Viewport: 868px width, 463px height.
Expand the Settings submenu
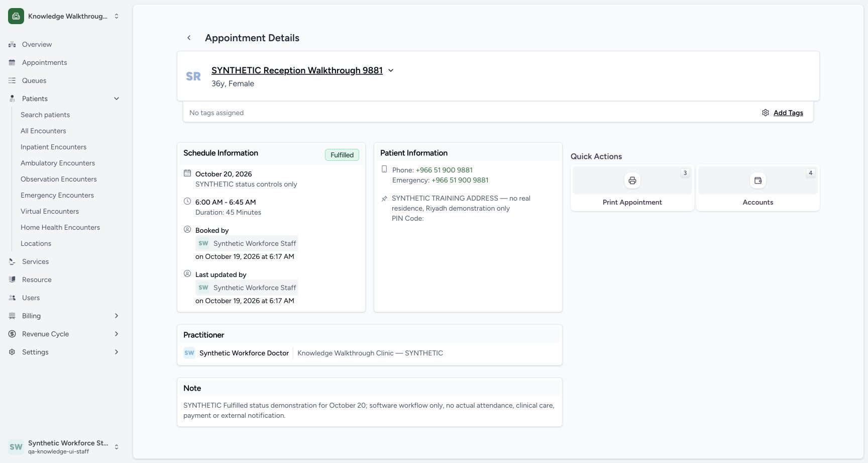117,352
